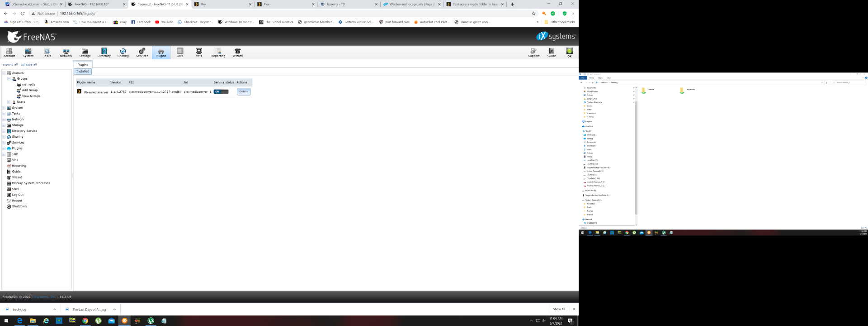The width and height of the screenshot is (868, 326).
Task: Open Support in FreeNAS toolbar
Action: click(534, 53)
